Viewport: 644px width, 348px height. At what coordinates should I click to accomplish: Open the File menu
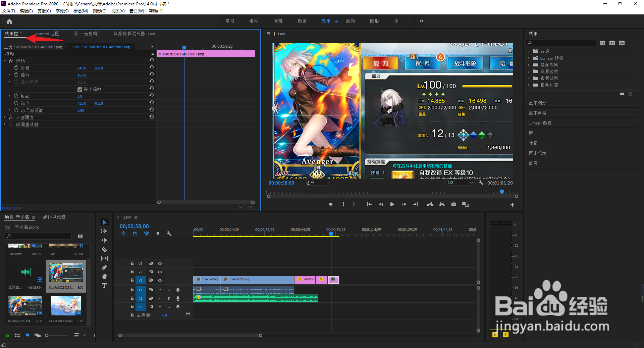click(x=9, y=11)
